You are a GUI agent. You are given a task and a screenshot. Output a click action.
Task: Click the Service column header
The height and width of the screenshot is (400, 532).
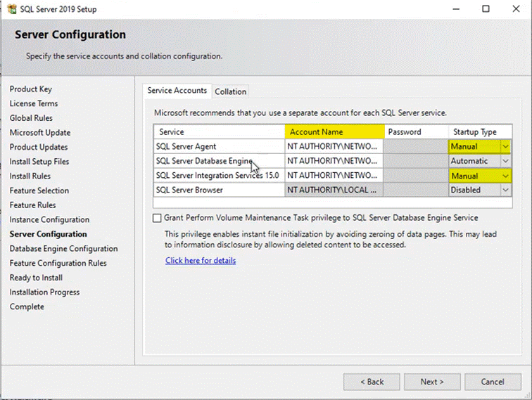tap(219, 132)
